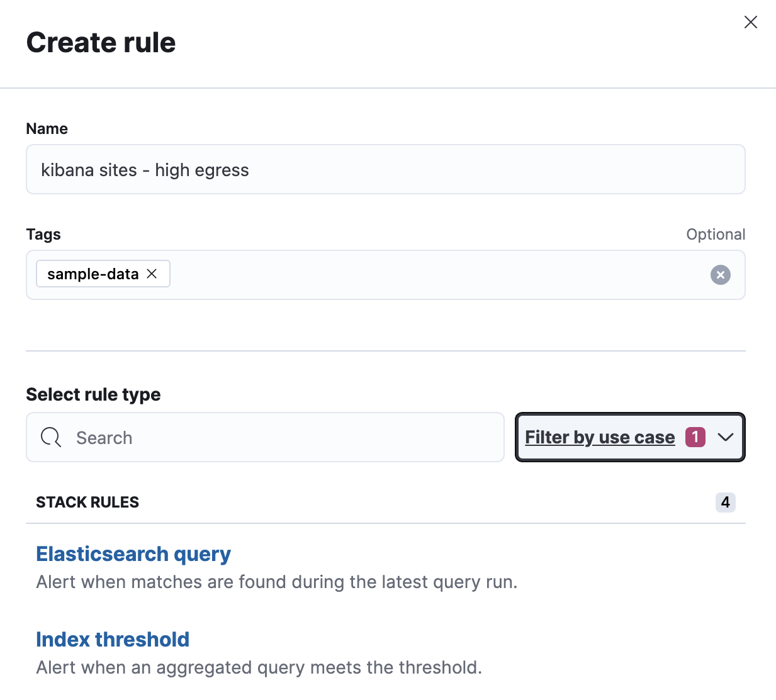The height and width of the screenshot is (700, 776).
Task: Click the chevron on Filter by use case
Action: (x=726, y=437)
